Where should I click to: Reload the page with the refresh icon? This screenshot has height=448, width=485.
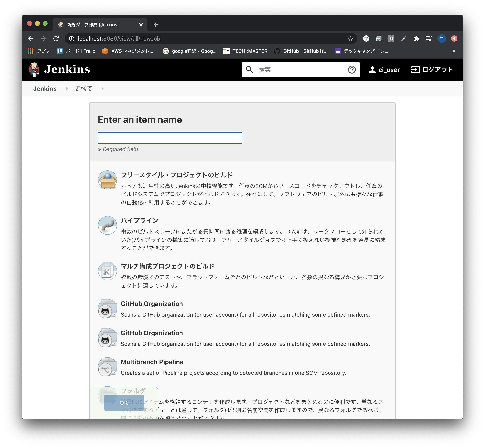[56, 39]
